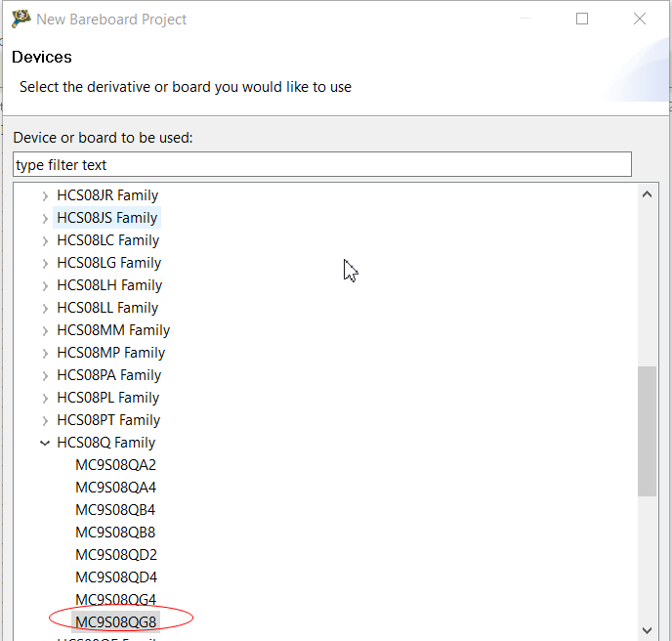Pick the MC9S08QD2 derivative
672x641 pixels.
tap(115, 555)
